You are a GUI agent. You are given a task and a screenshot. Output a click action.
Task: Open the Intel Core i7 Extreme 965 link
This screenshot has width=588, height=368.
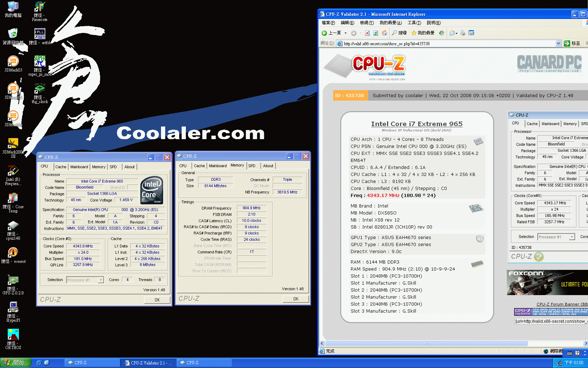click(417, 124)
